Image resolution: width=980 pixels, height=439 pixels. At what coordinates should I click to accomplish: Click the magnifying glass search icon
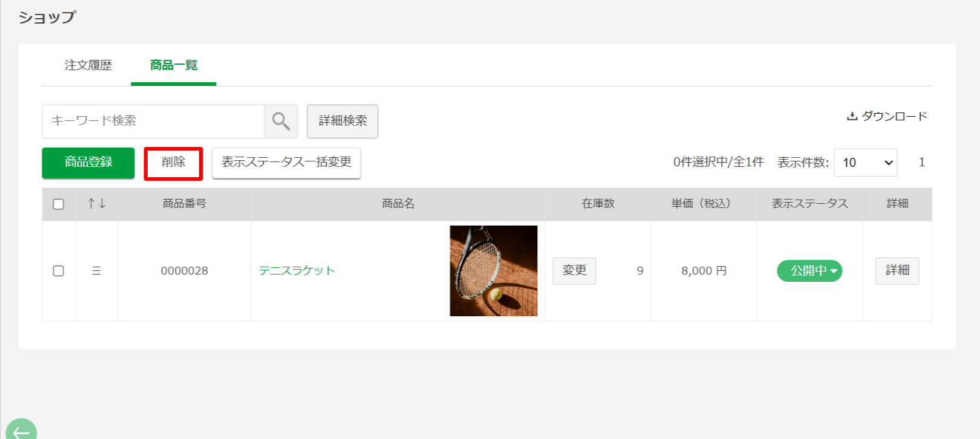[x=281, y=121]
